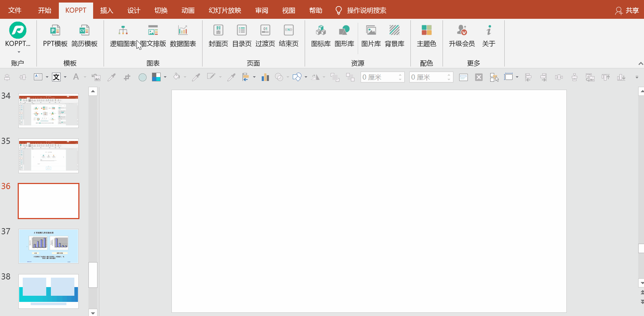Click the crop tool icon
Screen dimensions: 644x316
(x=127, y=77)
